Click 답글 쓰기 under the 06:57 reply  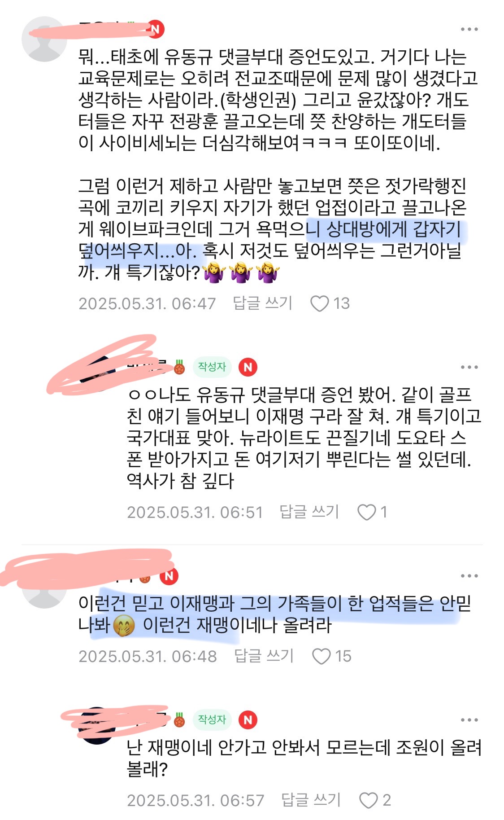[311, 800]
